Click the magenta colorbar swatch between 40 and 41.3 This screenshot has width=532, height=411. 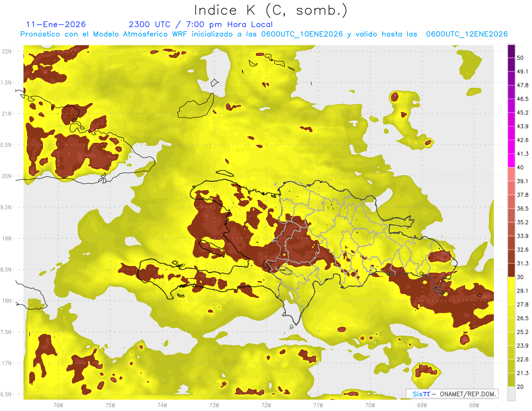(x=511, y=161)
